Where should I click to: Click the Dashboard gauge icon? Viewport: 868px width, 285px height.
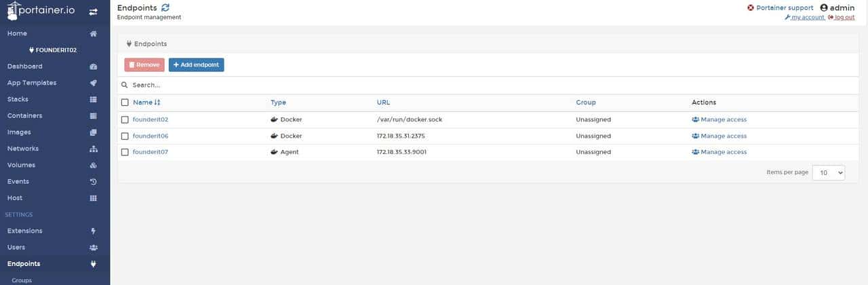point(94,66)
